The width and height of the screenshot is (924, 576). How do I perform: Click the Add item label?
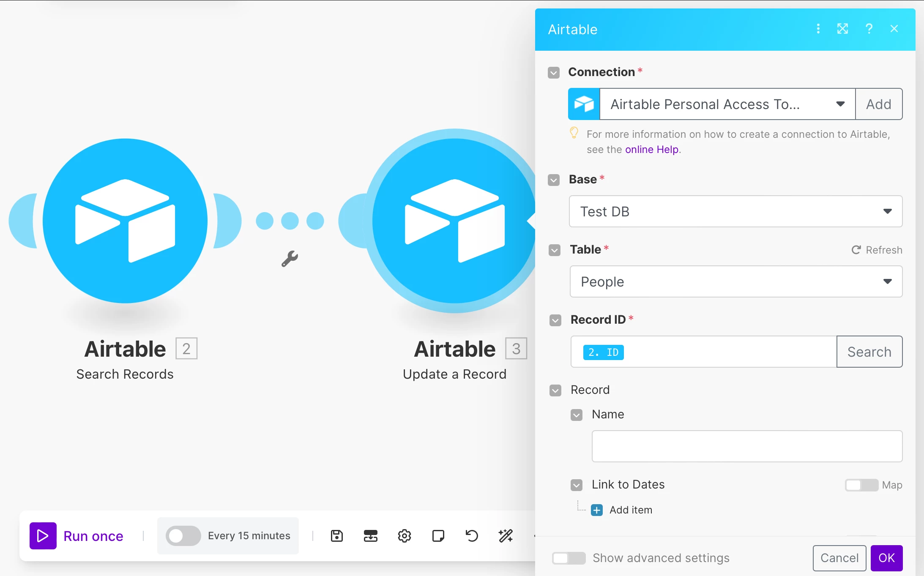pos(631,510)
